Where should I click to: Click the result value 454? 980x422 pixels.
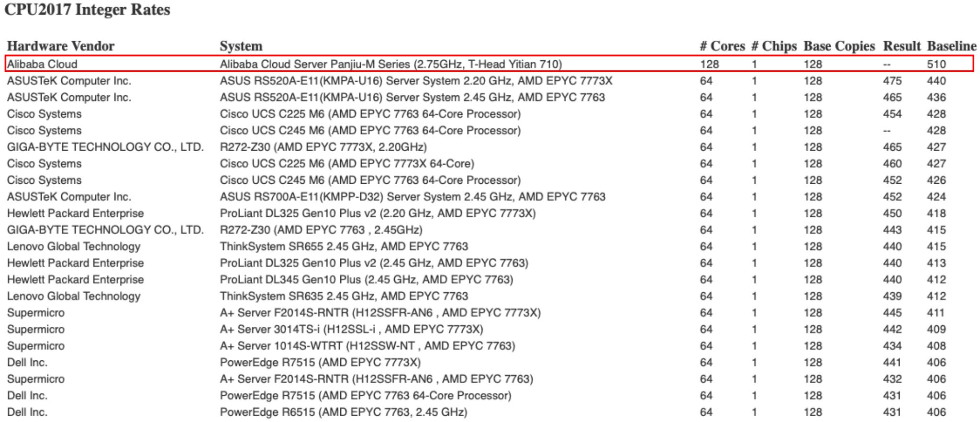tap(892, 114)
